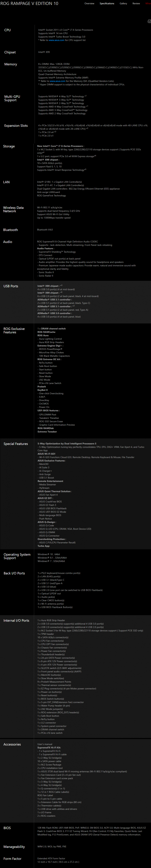The image size is (151, 868).
Task: Click the orange Where to Buy link
Action: [148, 3]
